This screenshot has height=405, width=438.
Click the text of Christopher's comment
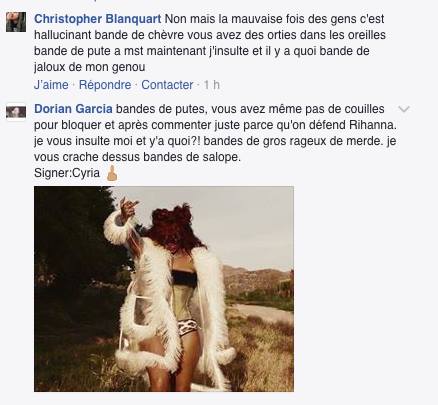tap(210, 43)
